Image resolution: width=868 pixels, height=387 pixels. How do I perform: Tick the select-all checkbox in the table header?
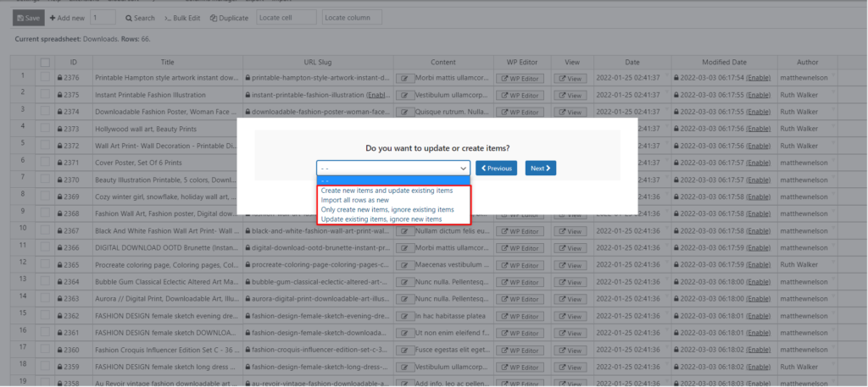click(46, 63)
